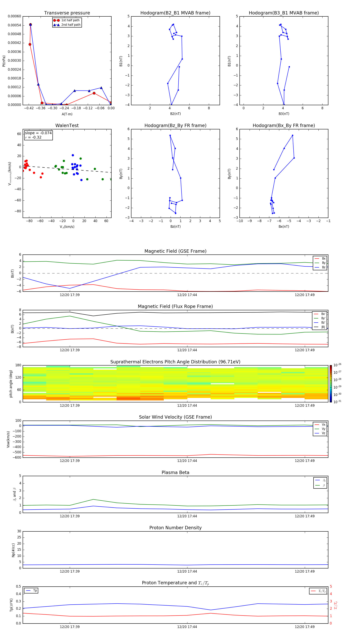Click the "Magnetic Field (Flux Rope Frame)" title
The height and width of the screenshot is (644, 351).
(175, 307)
